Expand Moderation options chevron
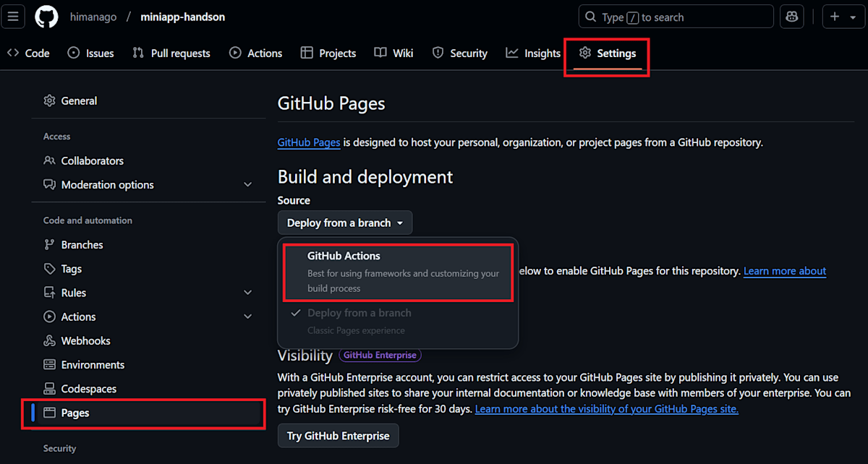This screenshot has height=464, width=868. coord(248,185)
